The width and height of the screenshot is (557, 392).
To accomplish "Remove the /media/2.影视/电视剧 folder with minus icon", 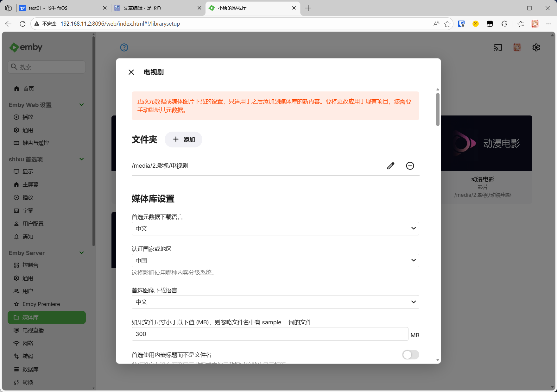I will 410,166.
